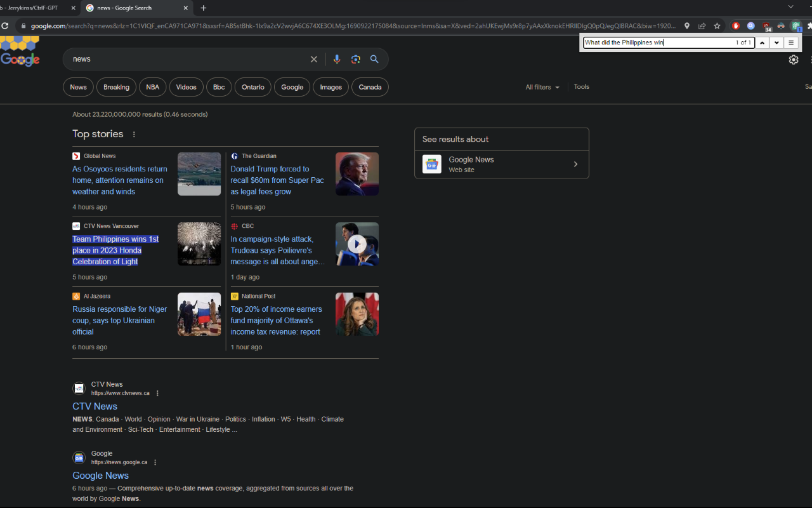Open the goggles-face extension icon

point(781,26)
